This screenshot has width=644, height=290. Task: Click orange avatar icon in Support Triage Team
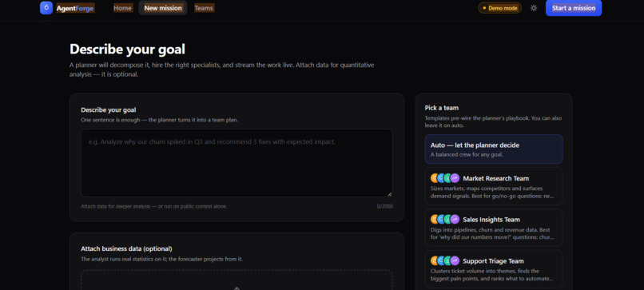435,260
